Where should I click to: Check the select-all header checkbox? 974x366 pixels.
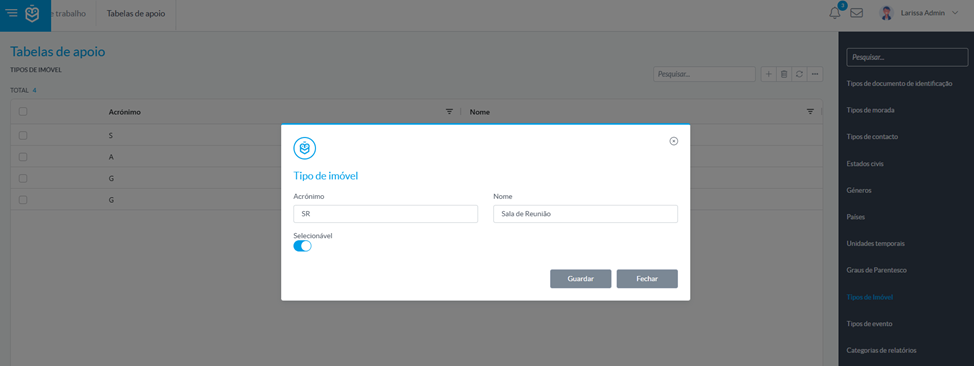[x=23, y=112]
